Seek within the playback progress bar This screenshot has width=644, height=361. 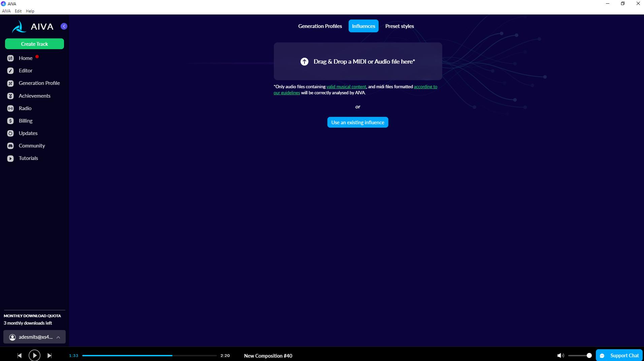[x=150, y=356]
